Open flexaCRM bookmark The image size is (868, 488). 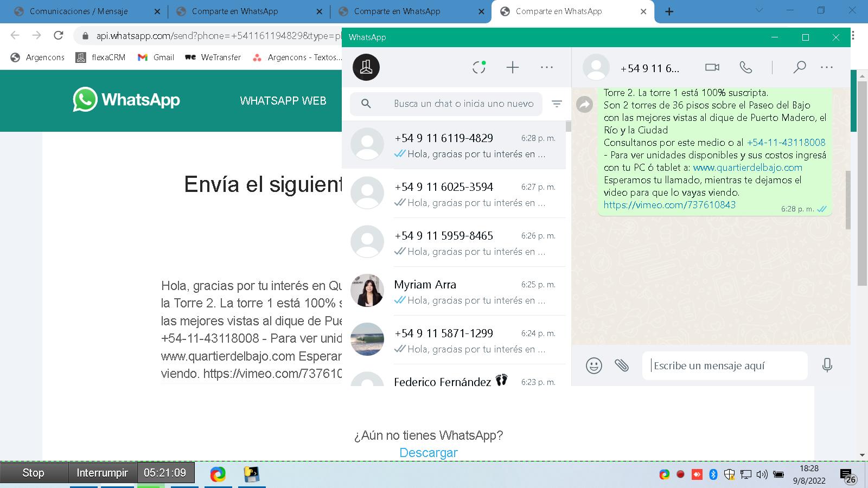(101, 57)
